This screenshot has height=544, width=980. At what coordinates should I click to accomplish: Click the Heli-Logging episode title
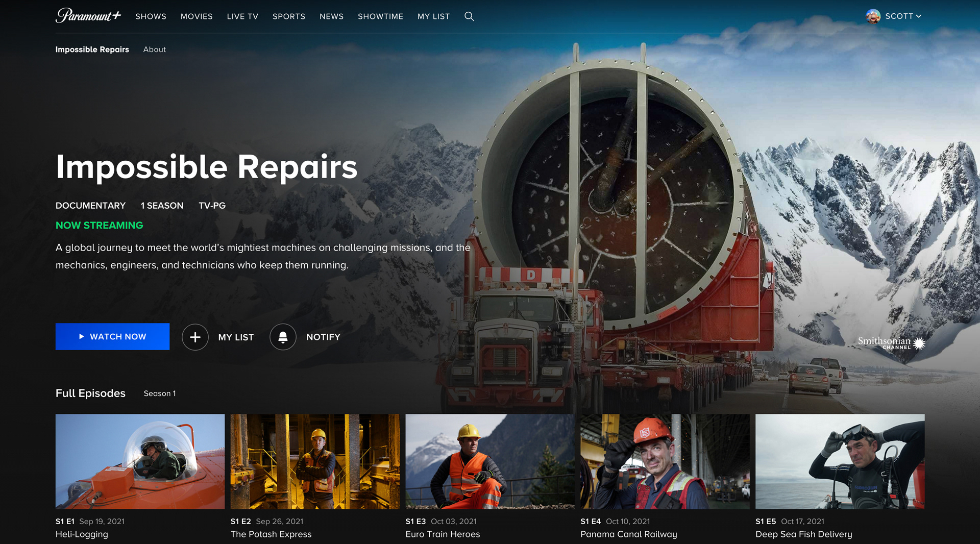point(82,534)
